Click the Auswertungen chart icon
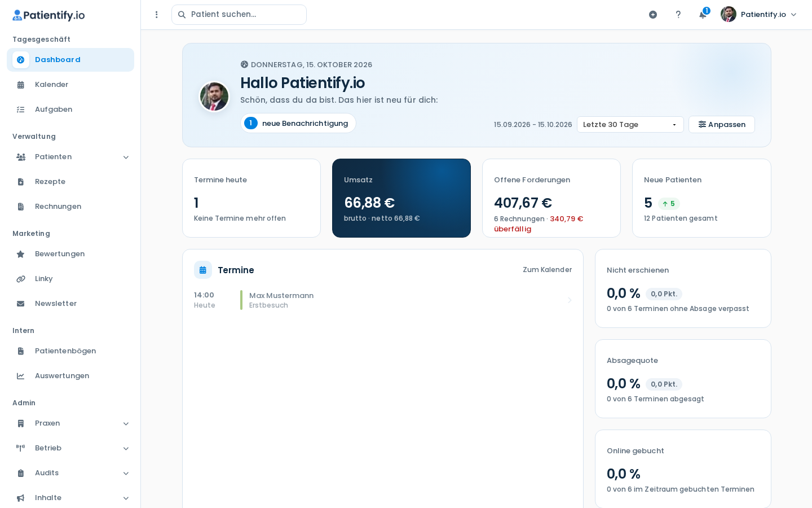 click(x=21, y=376)
